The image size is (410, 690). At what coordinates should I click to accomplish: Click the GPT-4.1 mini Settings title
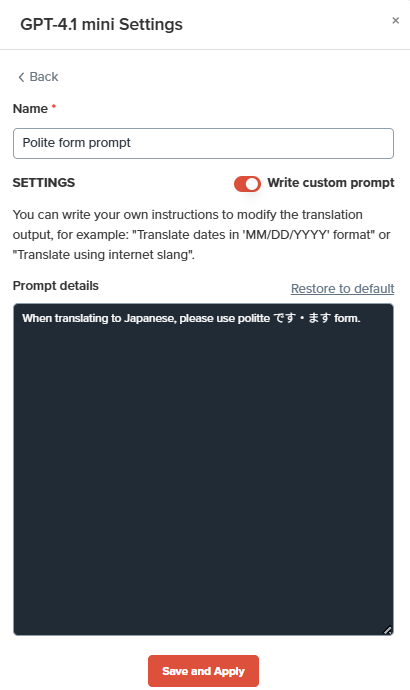point(101,24)
